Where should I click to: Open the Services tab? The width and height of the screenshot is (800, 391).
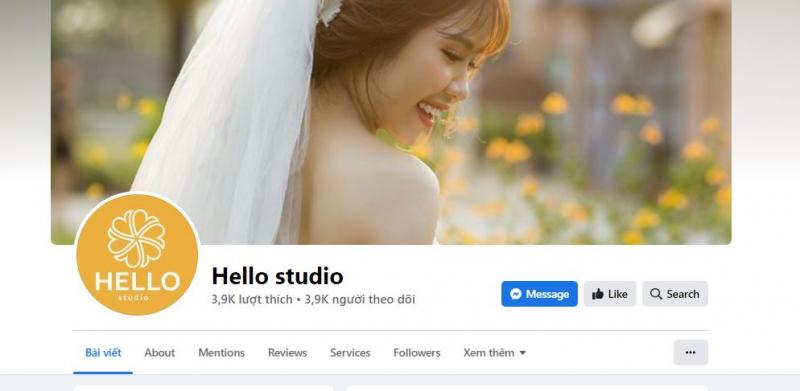click(x=350, y=353)
